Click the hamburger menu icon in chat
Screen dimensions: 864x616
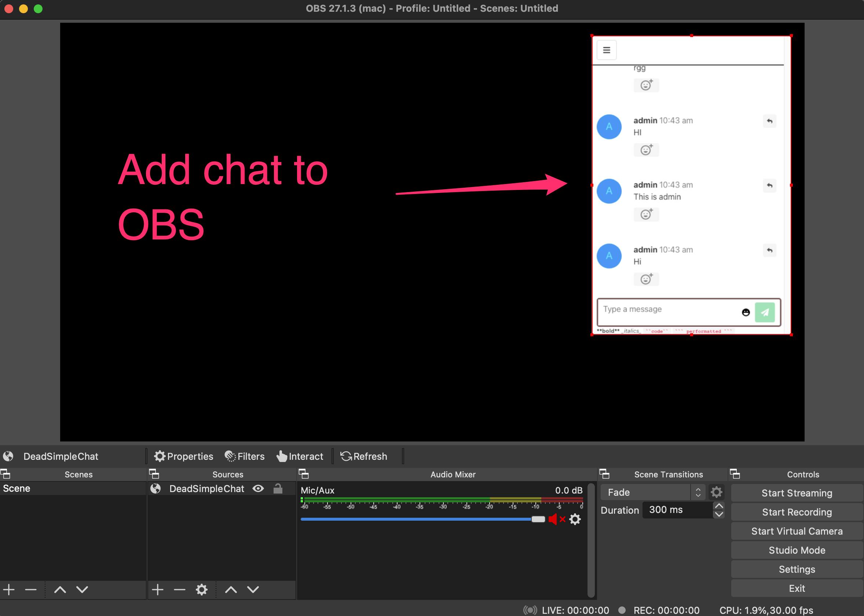click(x=607, y=51)
